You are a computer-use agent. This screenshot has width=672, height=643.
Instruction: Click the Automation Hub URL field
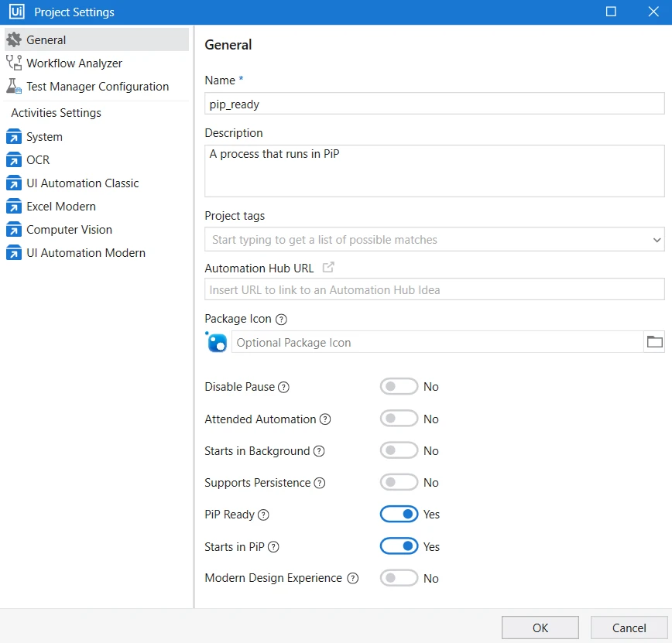click(434, 289)
